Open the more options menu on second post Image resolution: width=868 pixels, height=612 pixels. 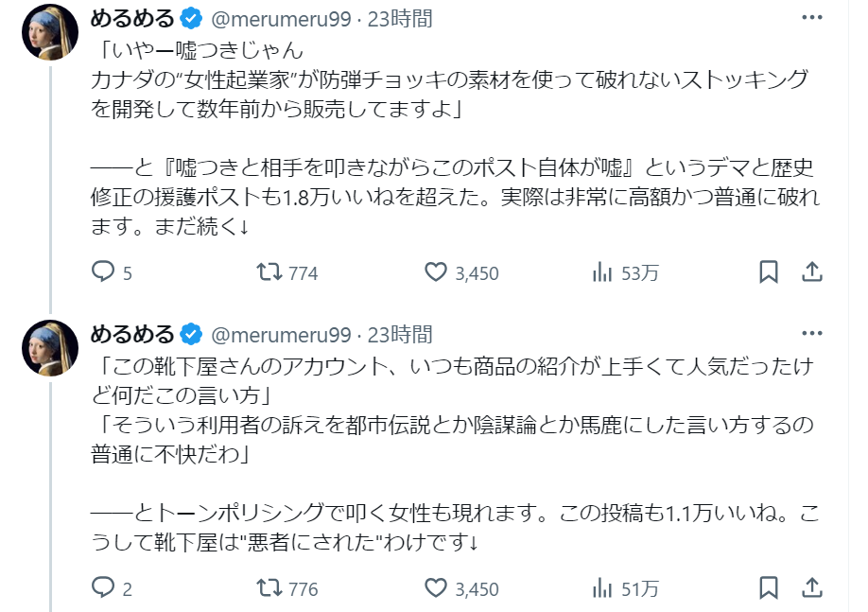[812, 333]
